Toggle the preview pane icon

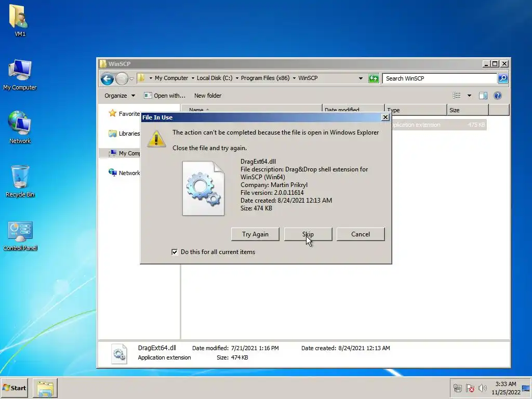pos(483,96)
